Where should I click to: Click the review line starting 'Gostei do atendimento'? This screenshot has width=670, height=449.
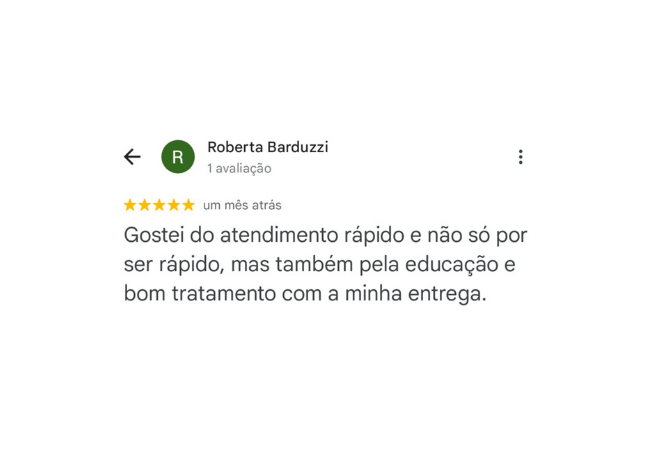pos(326,236)
